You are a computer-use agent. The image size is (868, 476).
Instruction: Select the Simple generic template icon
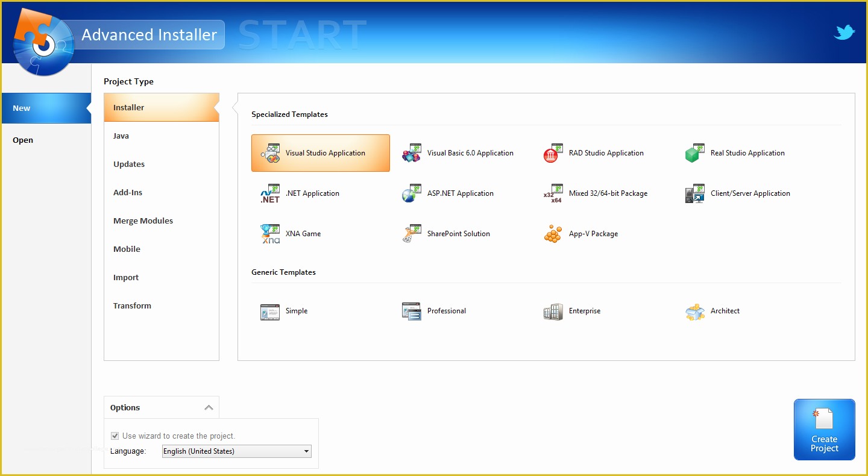pos(270,312)
